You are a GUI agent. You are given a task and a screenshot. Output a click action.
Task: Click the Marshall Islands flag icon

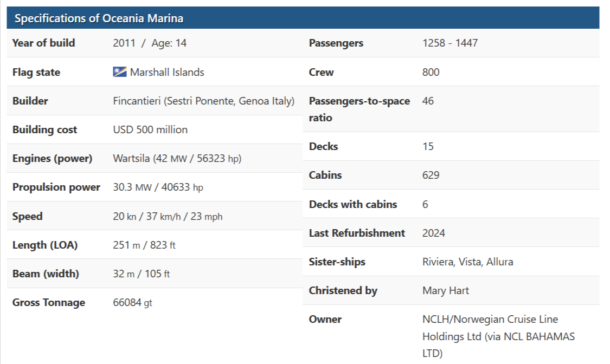[x=119, y=72]
